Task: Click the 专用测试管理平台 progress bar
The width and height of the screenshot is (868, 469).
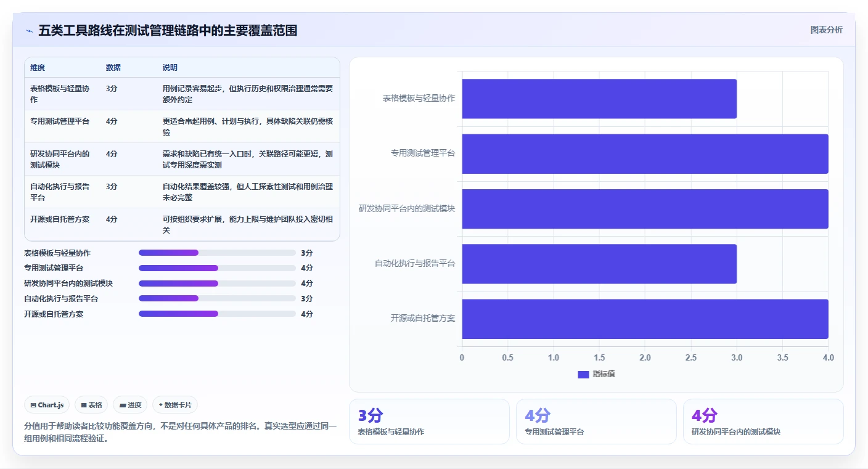Action: [x=217, y=268]
